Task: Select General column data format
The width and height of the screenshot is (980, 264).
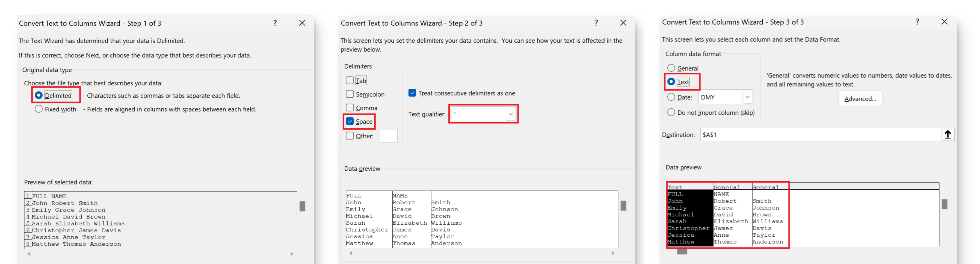Action: coord(671,67)
